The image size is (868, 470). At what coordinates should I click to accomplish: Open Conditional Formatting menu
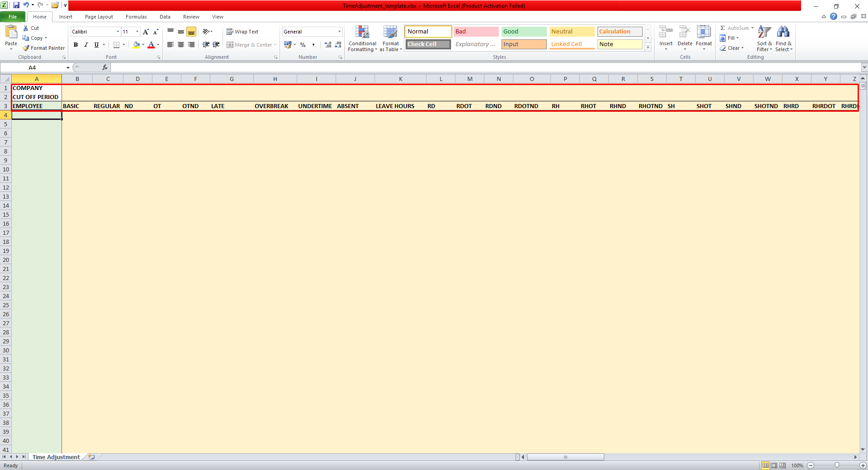[x=362, y=39]
